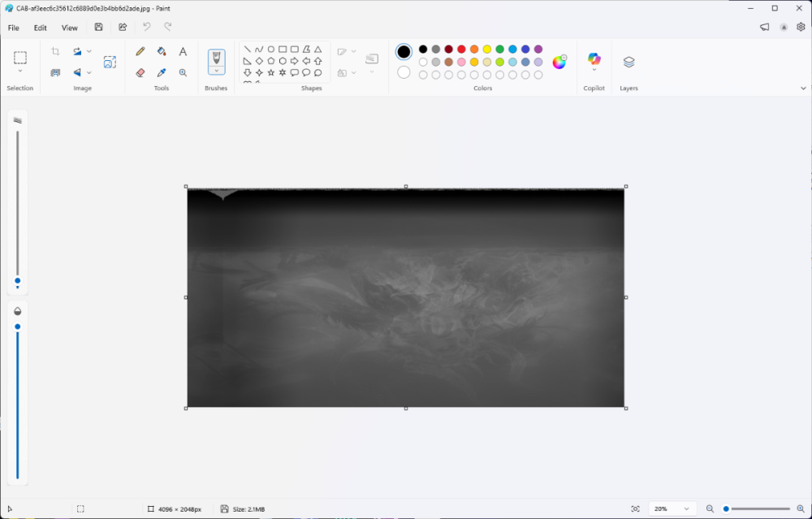Choose the Cloud callout shape
This screenshot has height=519, width=812.
318,72
